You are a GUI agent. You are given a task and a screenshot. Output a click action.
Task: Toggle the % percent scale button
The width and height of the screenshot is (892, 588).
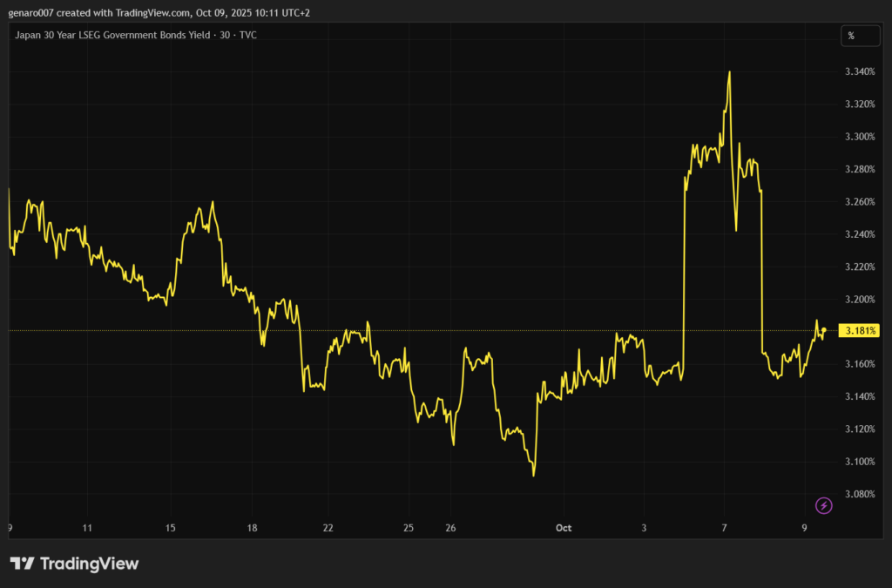pos(851,36)
